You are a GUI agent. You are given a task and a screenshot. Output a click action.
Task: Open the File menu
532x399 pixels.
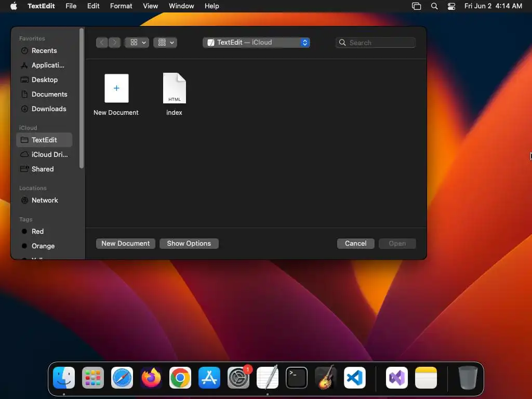[71, 6]
